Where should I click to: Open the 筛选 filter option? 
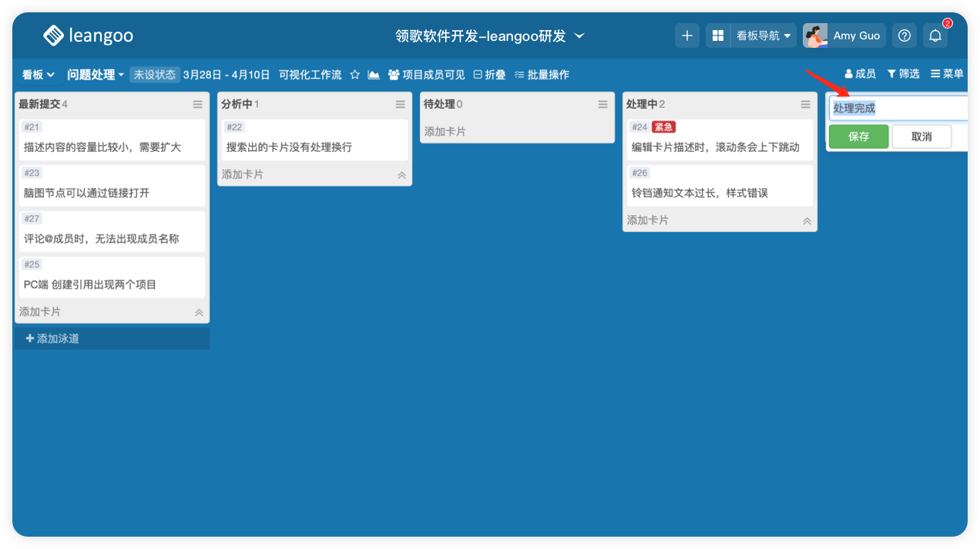click(x=903, y=74)
